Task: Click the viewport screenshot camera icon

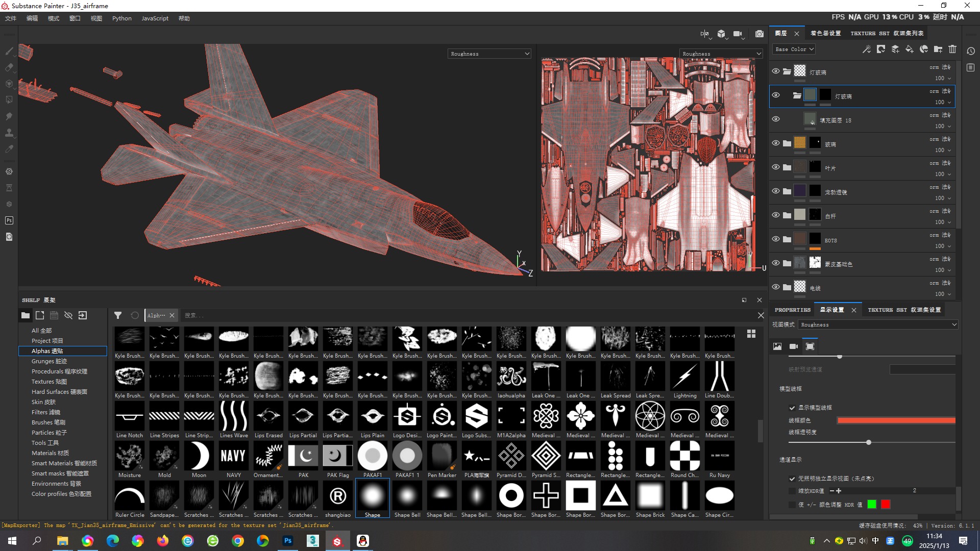Action: point(759,34)
